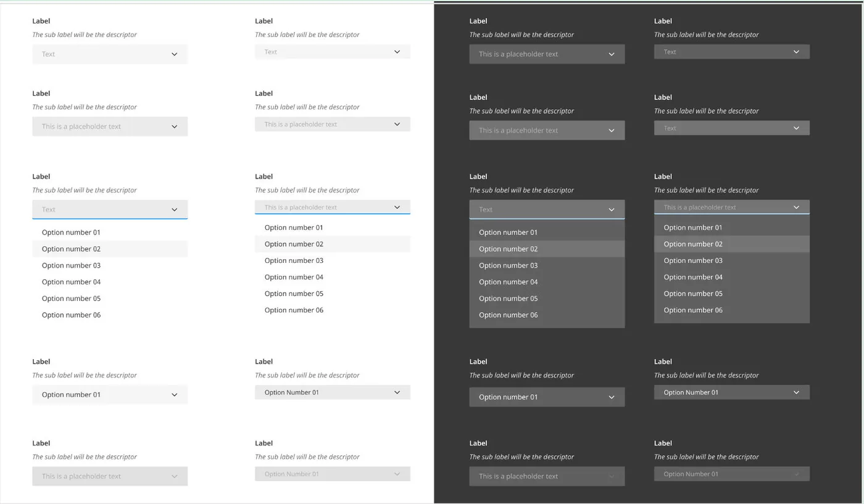
Task: Click chevron of large light closed 'Text' dropdown
Action: pos(175,54)
